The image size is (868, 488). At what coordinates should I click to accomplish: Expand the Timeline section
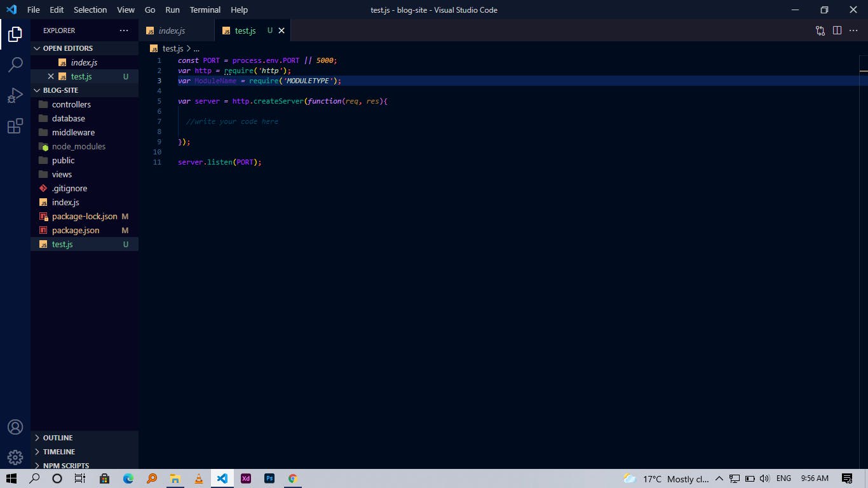coord(85,452)
